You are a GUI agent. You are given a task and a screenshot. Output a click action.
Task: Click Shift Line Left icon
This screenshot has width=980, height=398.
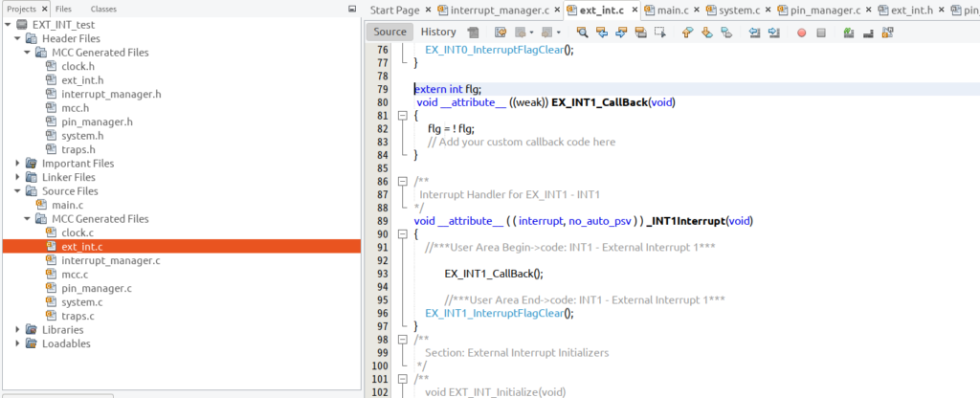coord(754,32)
